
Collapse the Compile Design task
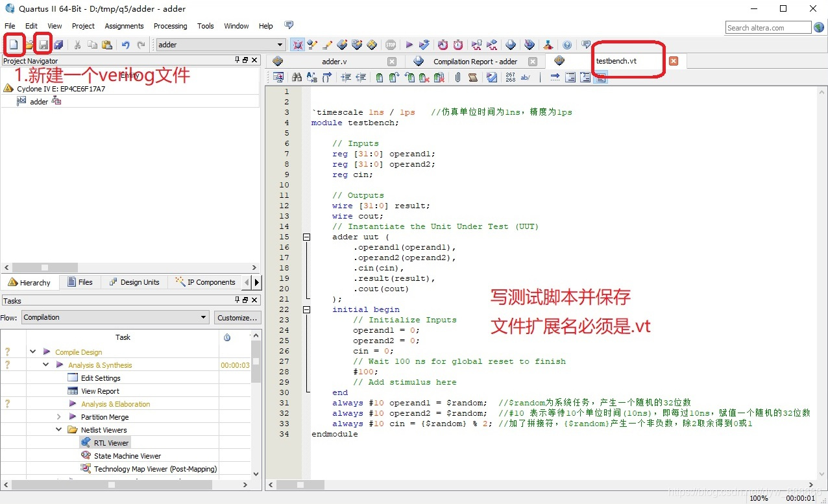click(32, 352)
